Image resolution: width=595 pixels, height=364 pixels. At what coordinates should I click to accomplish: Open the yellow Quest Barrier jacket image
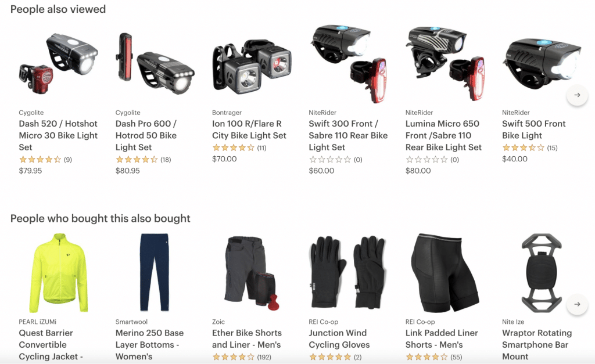coord(59,273)
